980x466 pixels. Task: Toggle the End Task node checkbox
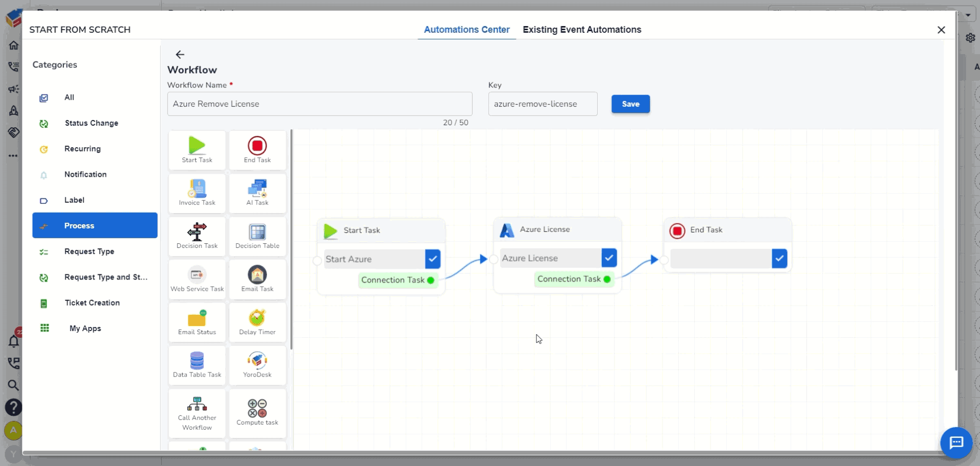tap(779, 259)
